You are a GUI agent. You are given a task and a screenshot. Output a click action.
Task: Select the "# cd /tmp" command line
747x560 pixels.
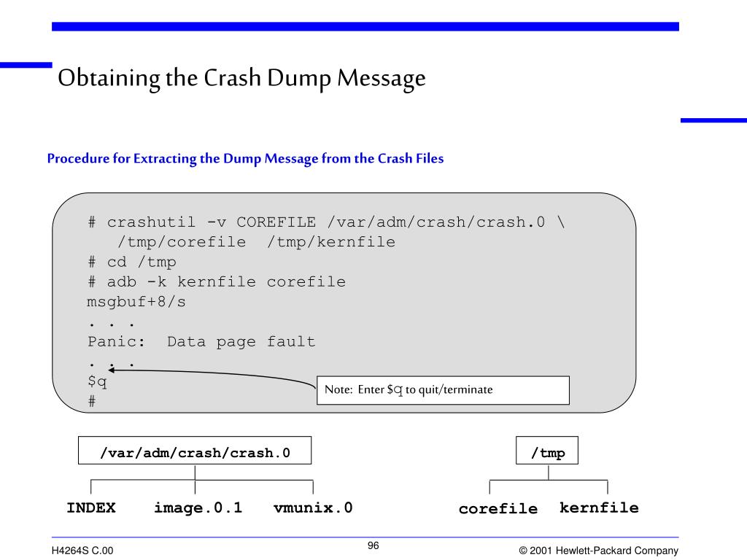132,262
